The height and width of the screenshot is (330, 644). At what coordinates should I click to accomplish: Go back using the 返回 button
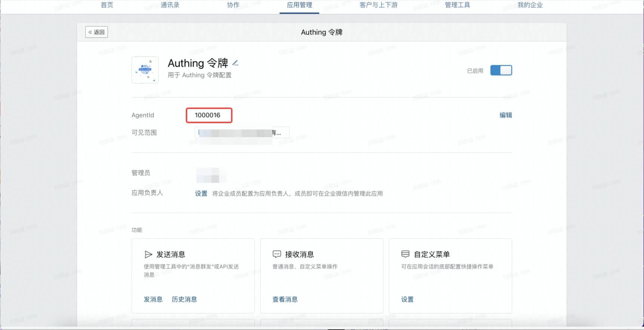coord(96,32)
